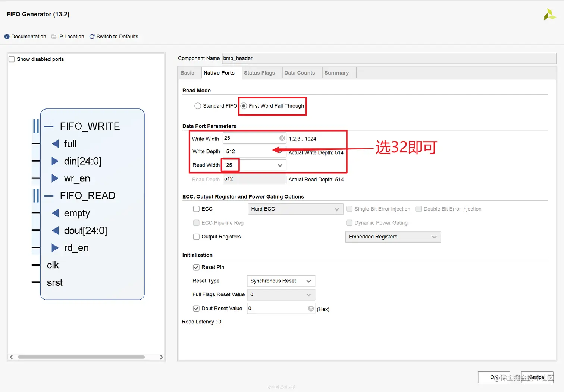Open the Documentation link

[x=29, y=37]
